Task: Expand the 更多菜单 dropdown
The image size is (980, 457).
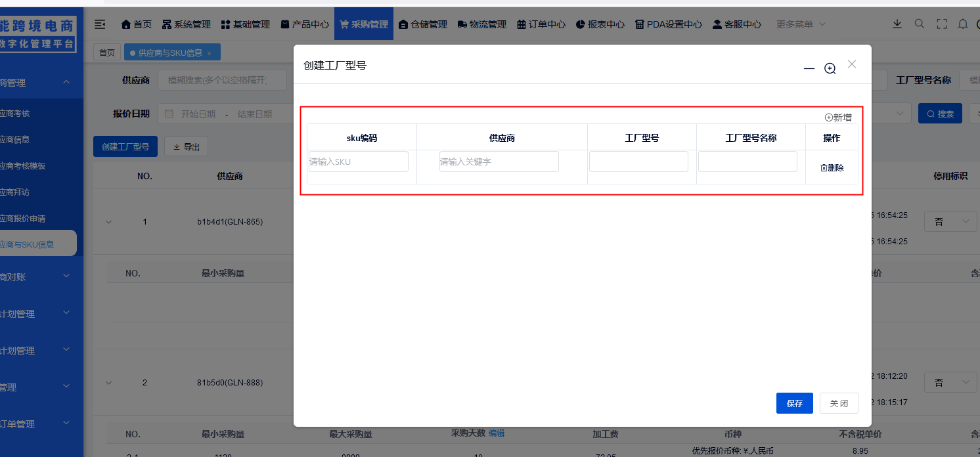Action: coord(800,24)
